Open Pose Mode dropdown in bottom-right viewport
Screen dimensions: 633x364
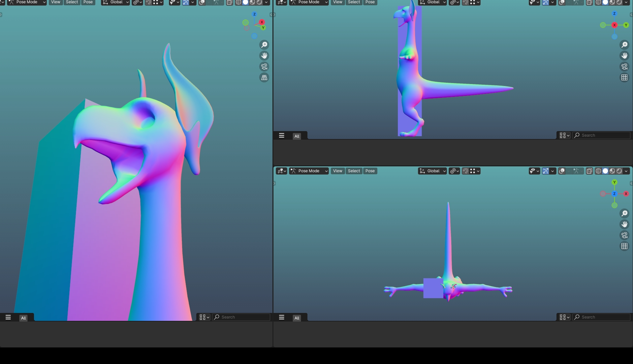(x=309, y=171)
